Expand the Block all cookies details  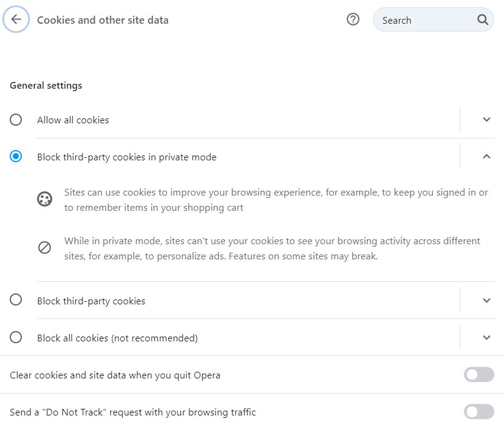point(486,337)
